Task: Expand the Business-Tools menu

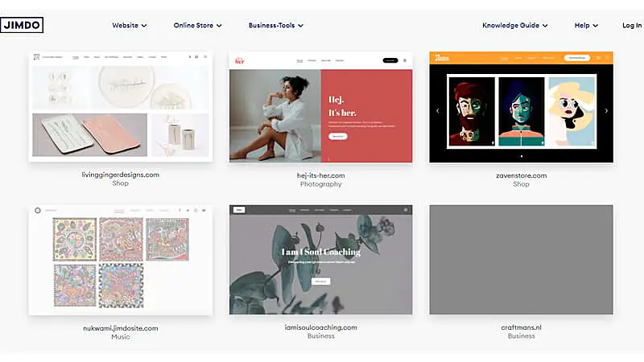Action: (x=276, y=25)
